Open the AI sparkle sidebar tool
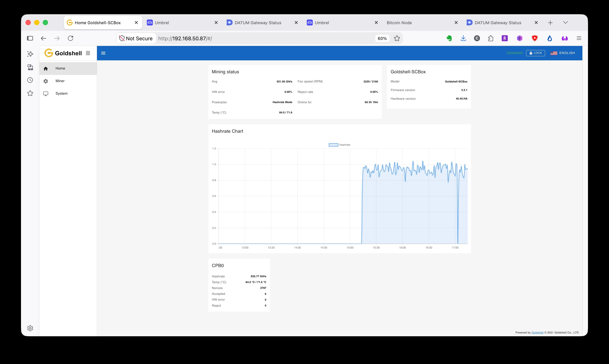609x364 pixels. [30, 54]
